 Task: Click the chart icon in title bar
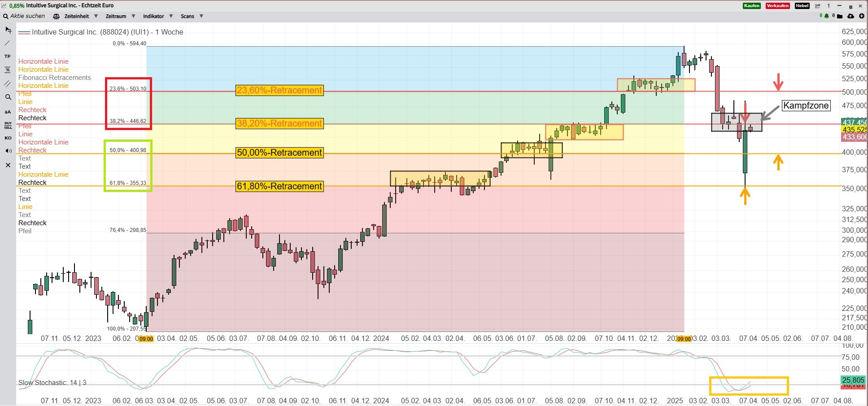4,5
